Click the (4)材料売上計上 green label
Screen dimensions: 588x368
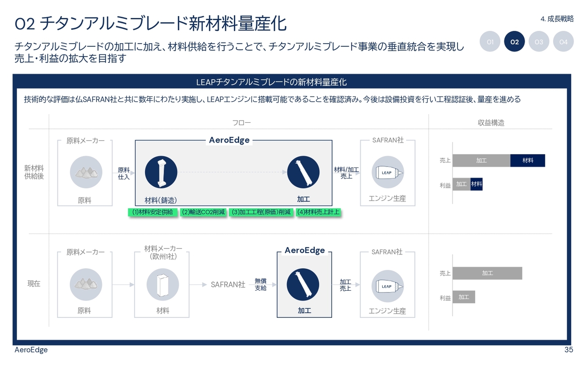point(318,212)
